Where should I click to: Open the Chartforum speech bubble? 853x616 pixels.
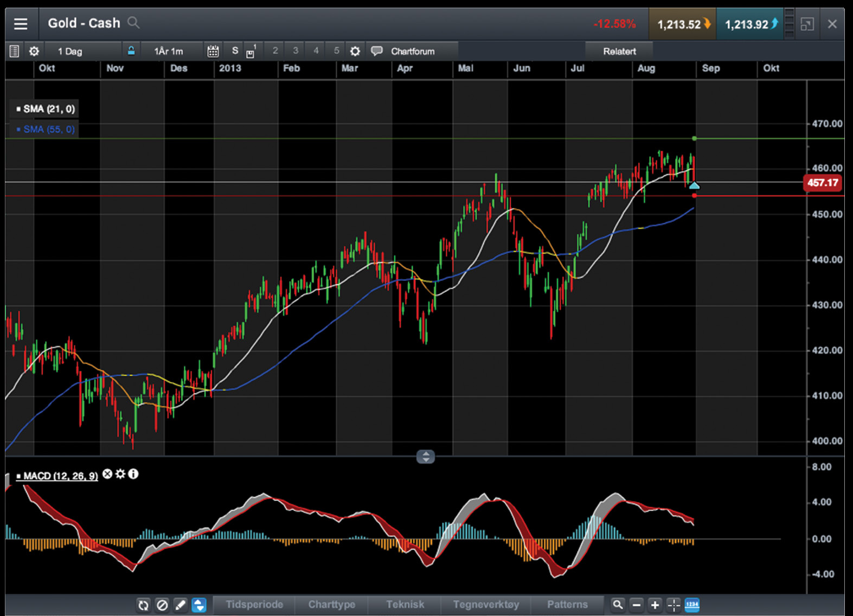[x=376, y=51]
